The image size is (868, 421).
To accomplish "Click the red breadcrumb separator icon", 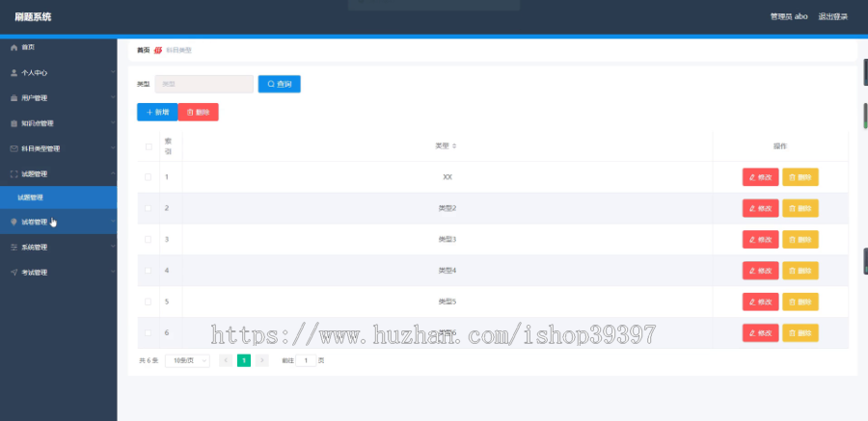I will point(158,50).
